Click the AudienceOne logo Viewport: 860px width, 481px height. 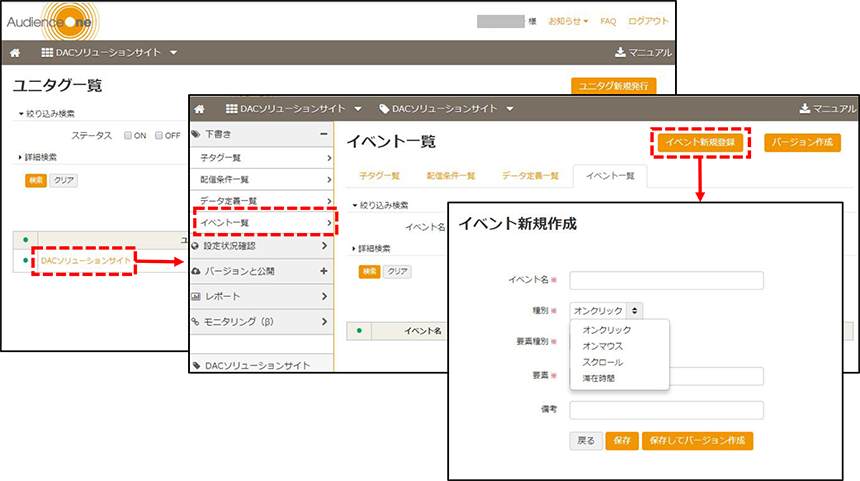pos(52,21)
